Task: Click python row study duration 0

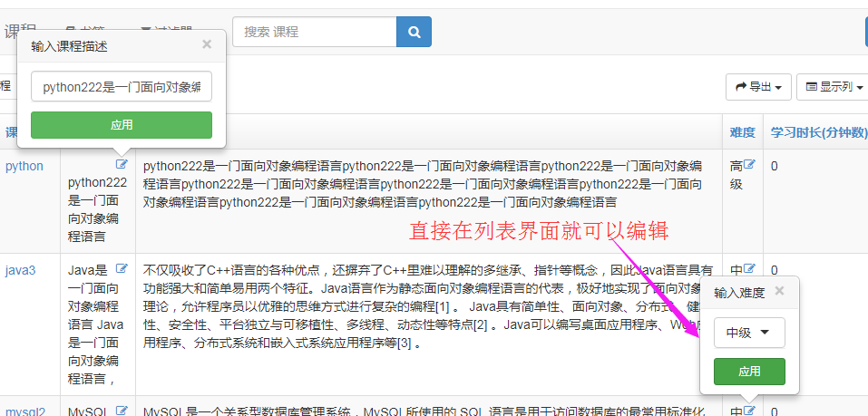Action: pyautogui.click(x=774, y=166)
